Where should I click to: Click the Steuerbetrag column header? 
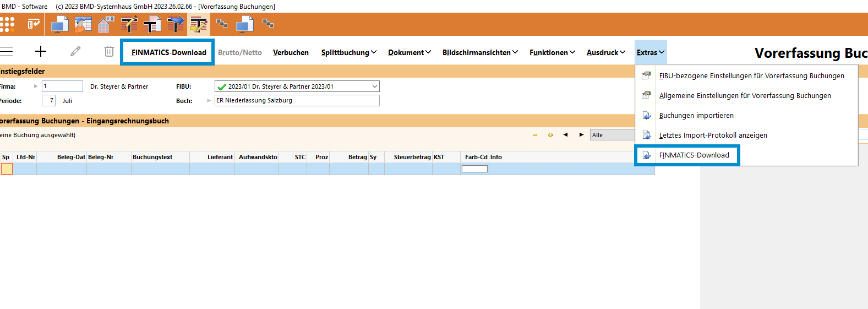[x=408, y=157]
